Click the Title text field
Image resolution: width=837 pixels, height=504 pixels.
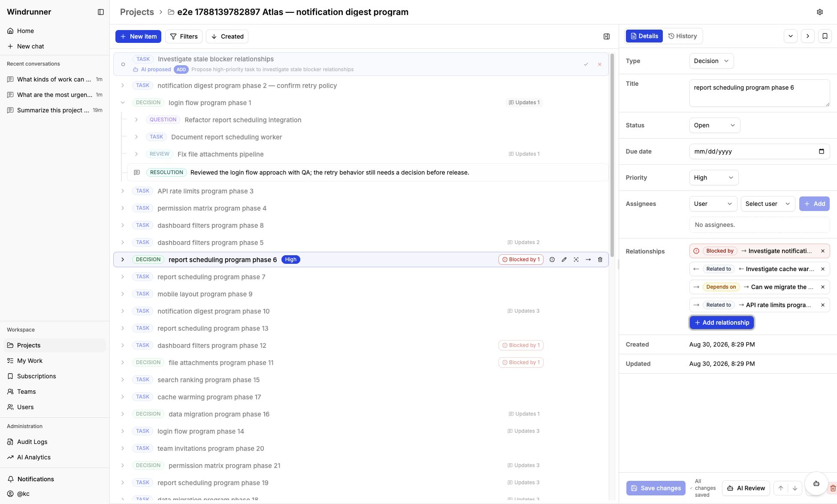tap(759, 93)
